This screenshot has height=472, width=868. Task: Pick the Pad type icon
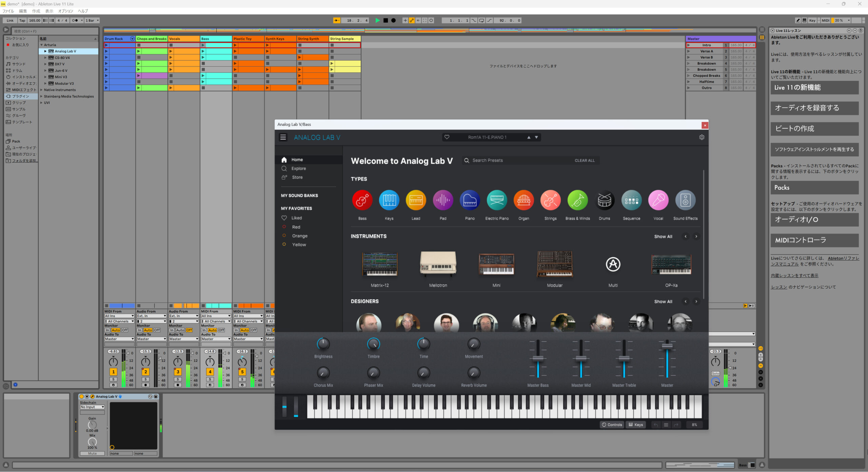coord(443,200)
